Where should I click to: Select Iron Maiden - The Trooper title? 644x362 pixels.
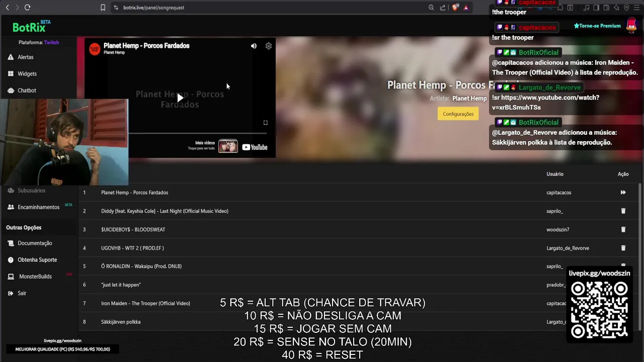(x=145, y=304)
